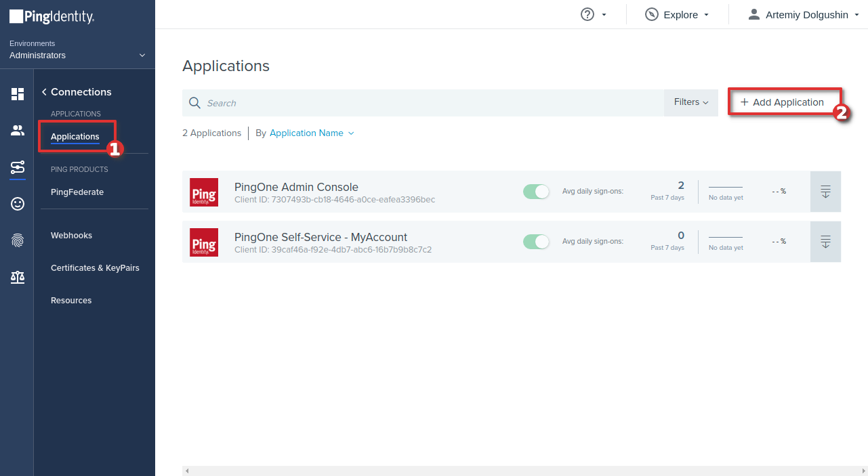Open the Experiences smiley face icon
The image size is (868, 476).
pos(18,204)
